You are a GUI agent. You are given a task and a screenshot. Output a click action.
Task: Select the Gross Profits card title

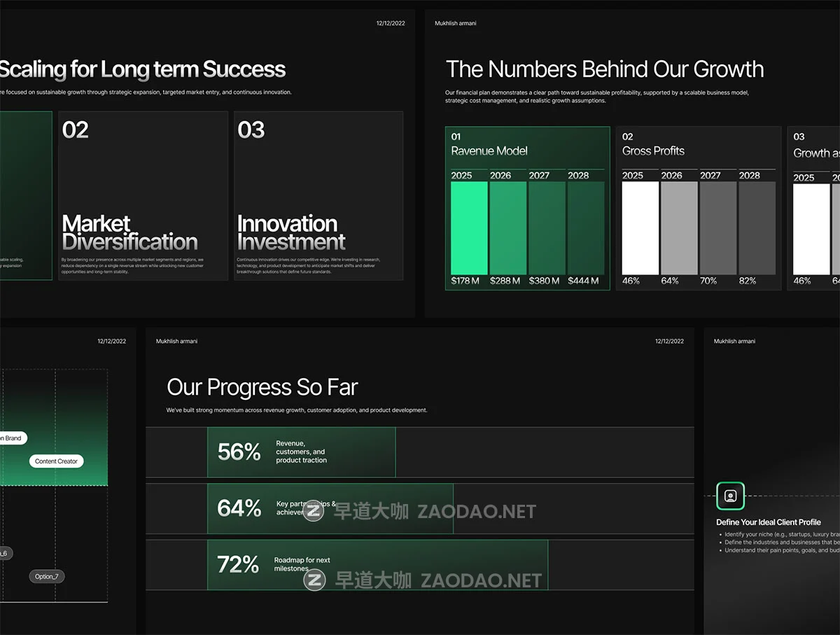tap(653, 151)
